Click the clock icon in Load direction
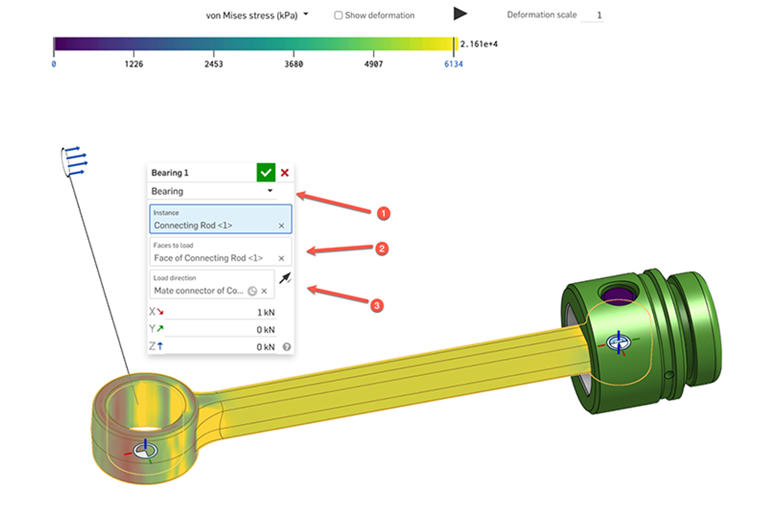The width and height of the screenshot is (767, 532). (x=253, y=290)
